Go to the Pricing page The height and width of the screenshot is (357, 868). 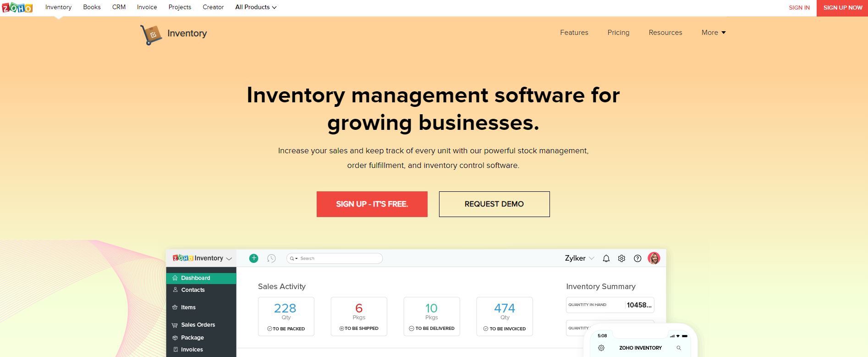click(618, 33)
